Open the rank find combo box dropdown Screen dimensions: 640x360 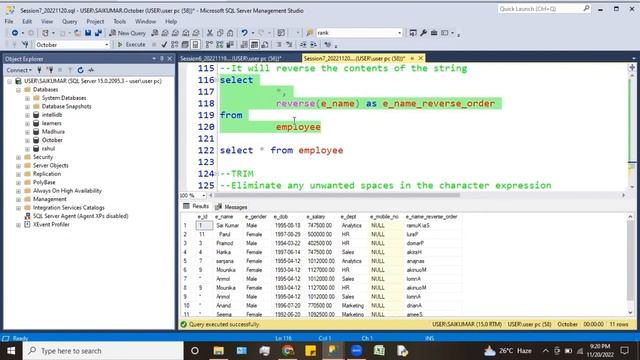(399, 33)
